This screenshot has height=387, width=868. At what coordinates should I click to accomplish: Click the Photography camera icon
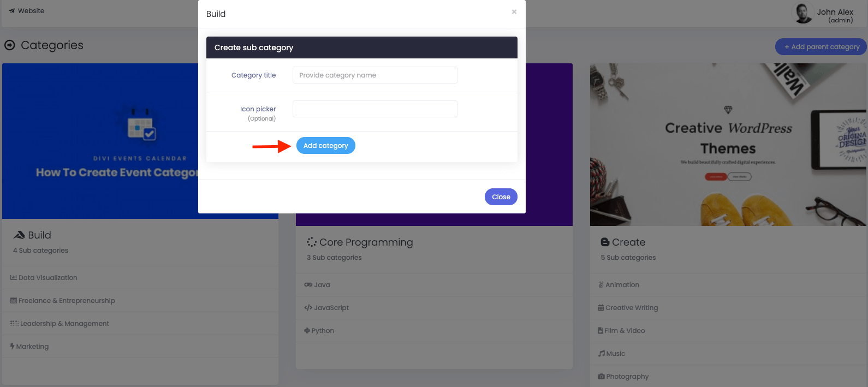coord(602,377)
